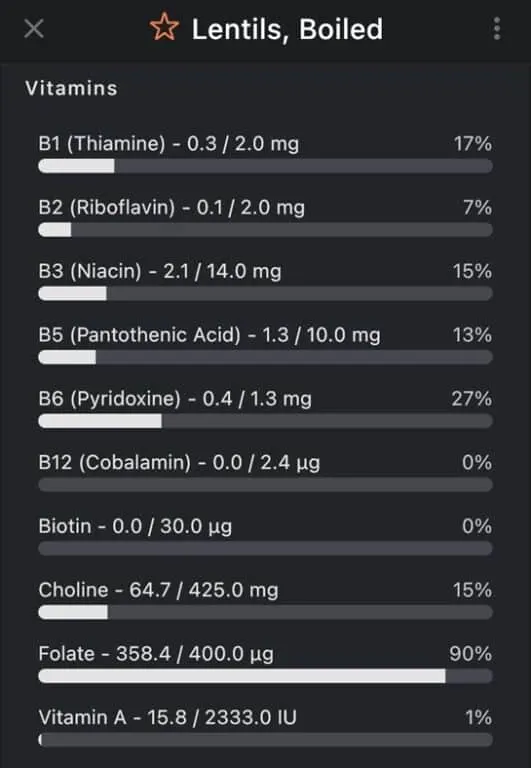Image resolution: width=531 pixels, height=768 pixels.
Task: Tap the 17% value for Thiamine
Action: click(x=472, y=144)
